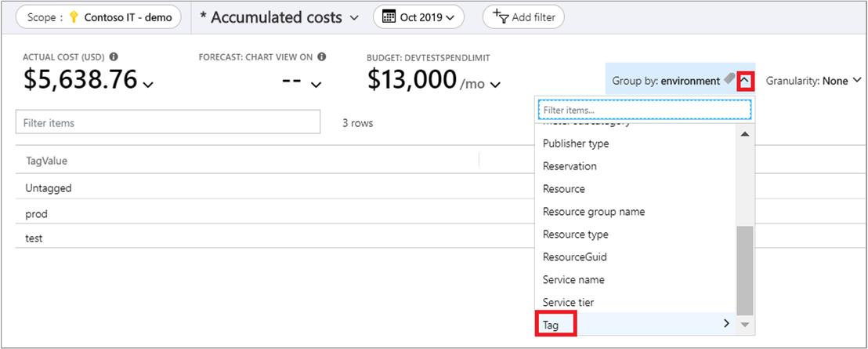Pick Publisher type from dropdown list

pyautogui.click(x=576, y=144)
